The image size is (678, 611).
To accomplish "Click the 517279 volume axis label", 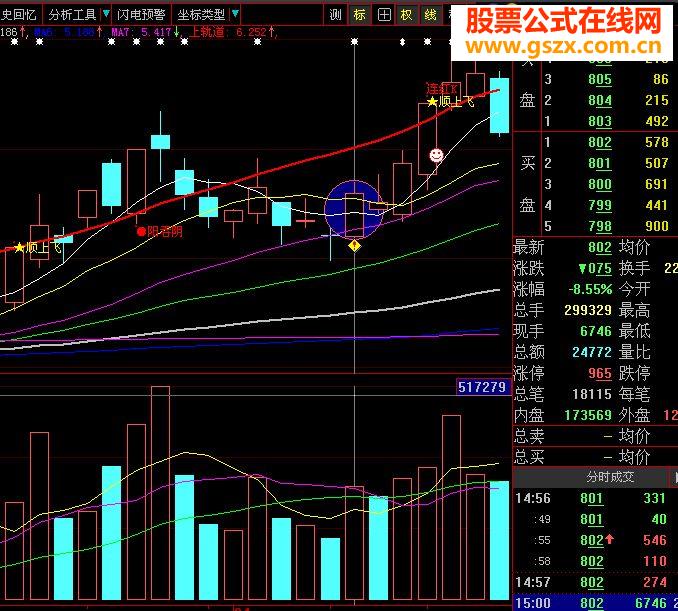I will (483, 387).
